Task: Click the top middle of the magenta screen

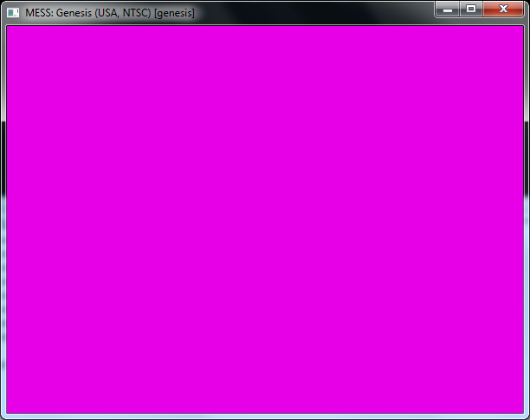Action: [x=265, y=31]
